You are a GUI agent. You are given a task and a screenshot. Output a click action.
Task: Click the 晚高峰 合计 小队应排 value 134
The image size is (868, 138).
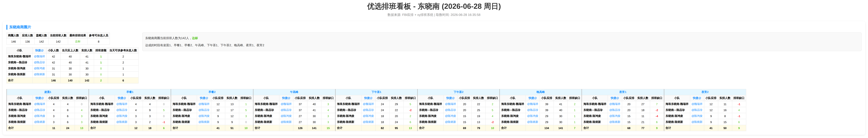547,128
